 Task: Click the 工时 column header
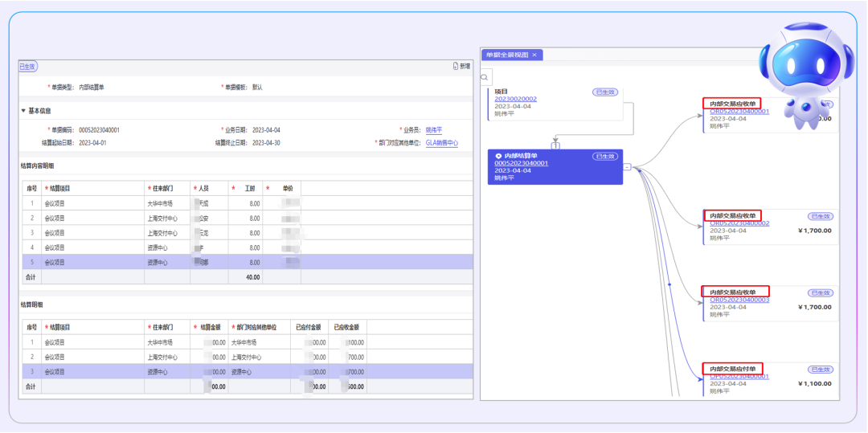click(249, 188)
